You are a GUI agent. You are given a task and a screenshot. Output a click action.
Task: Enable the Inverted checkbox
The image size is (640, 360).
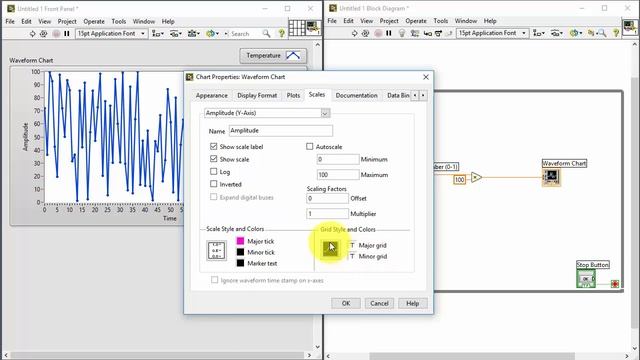click(213, 184)
